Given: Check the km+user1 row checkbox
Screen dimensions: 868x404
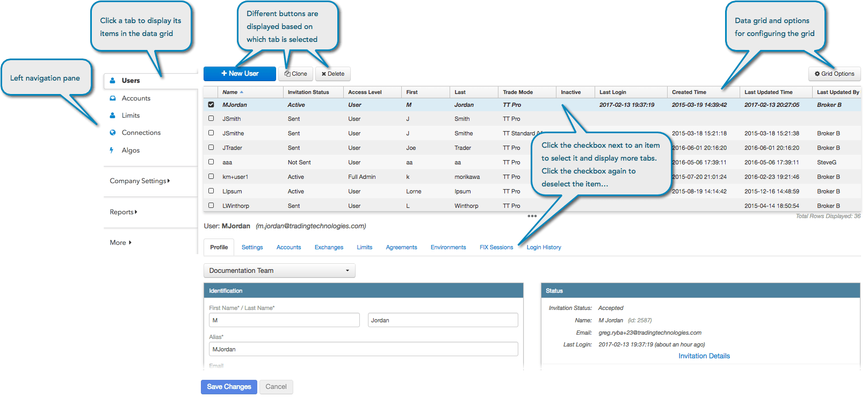Looking at the screenshot, I should tap(211, 176).
